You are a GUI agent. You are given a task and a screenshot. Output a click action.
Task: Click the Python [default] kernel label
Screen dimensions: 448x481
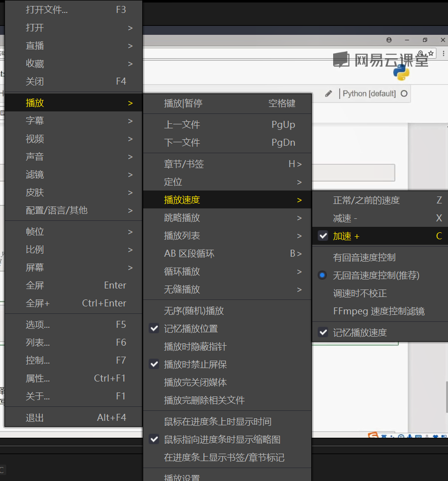369,94
